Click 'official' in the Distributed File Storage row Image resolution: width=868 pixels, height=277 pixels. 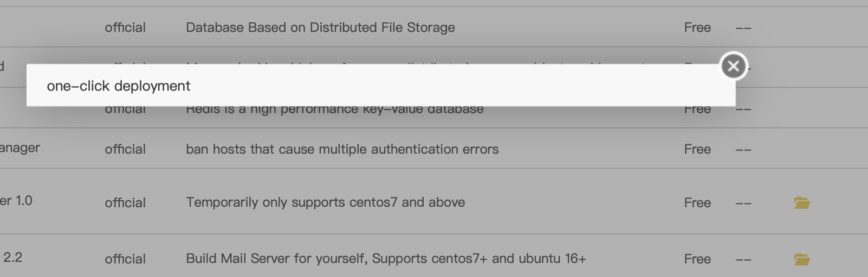tap(125, 28)
